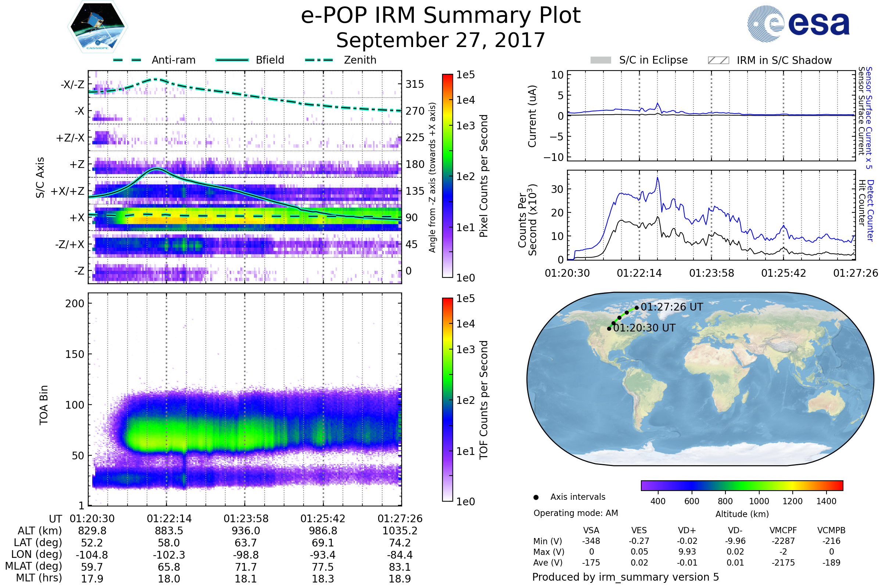Click the Bfield solid legend line
The width and height of the screenshot is (882, 588).
232,60
